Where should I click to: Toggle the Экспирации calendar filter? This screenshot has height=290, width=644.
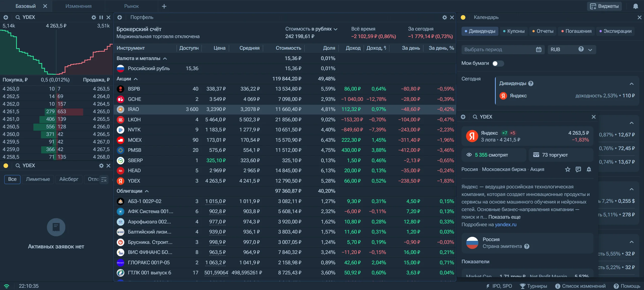click(x=615, y=31)
